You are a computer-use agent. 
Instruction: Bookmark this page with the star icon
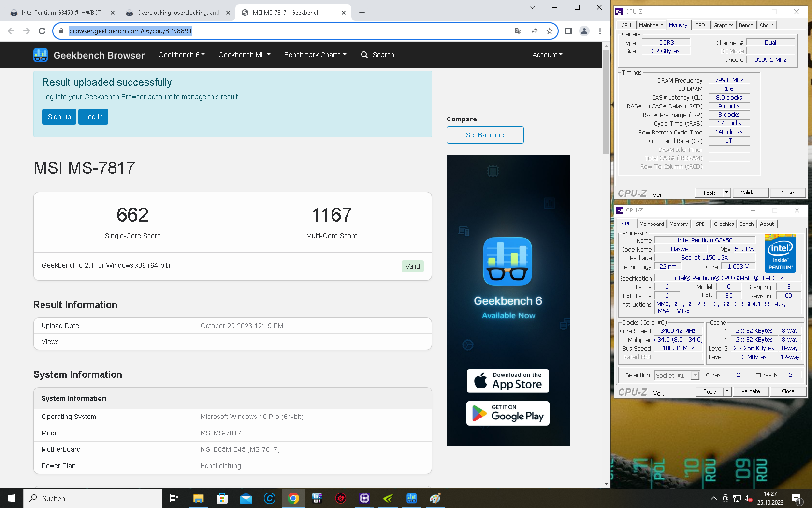(x=550, y=31)
